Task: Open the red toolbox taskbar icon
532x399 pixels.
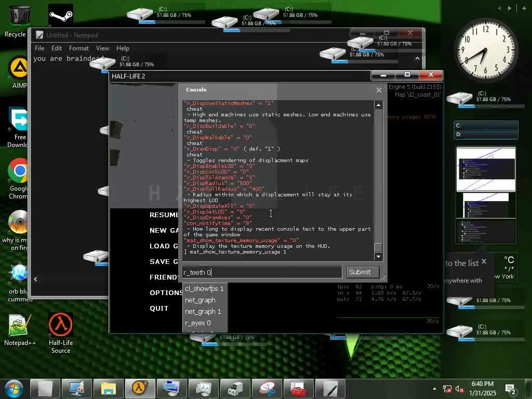Action: pyautogui.click(x=298, y=389)
